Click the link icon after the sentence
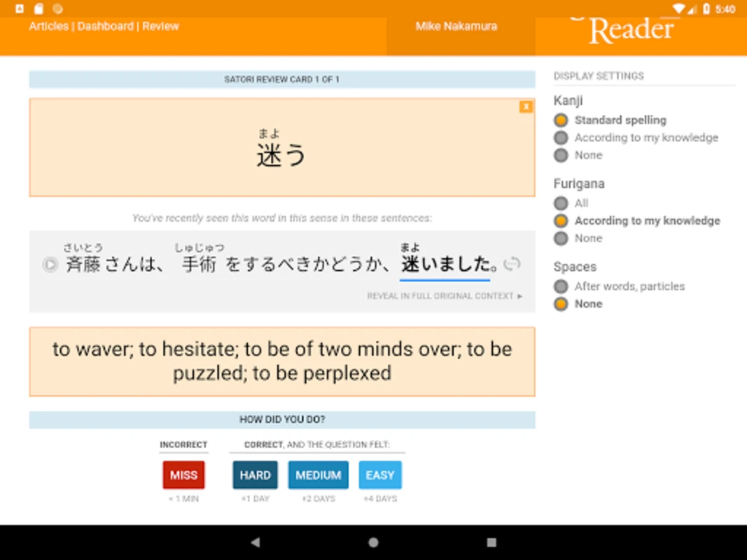Viewport: 747px width, 560px height. (x=512, y=263)
